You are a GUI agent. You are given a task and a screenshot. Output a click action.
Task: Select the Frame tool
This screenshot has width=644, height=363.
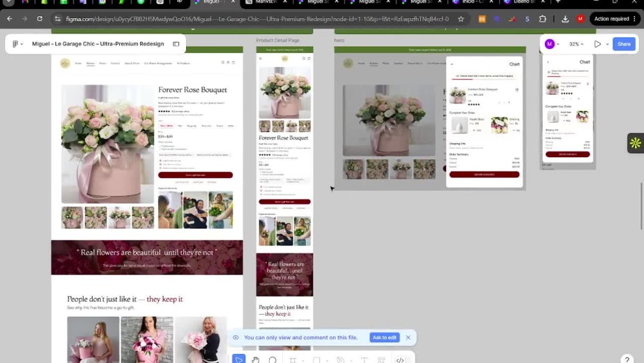tap(292, 360)
